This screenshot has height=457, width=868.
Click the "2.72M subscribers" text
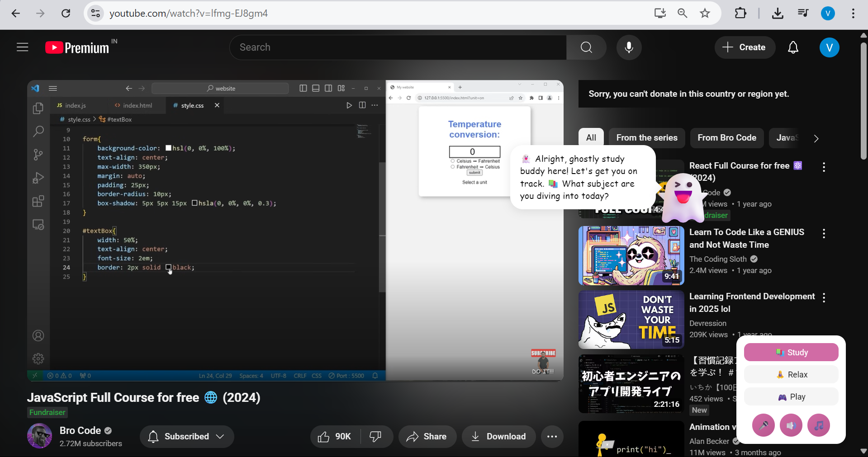pyautogui.click(x=91, y=444)
